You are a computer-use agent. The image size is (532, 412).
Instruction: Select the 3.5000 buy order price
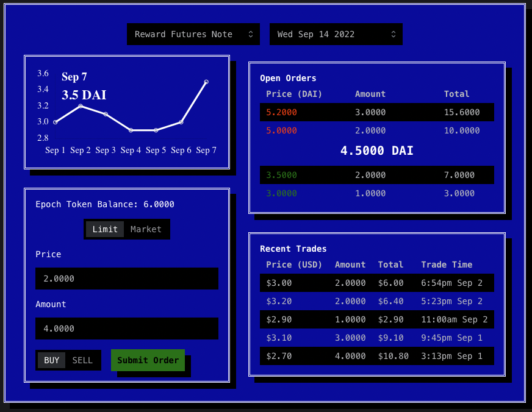tap(282, 175)
